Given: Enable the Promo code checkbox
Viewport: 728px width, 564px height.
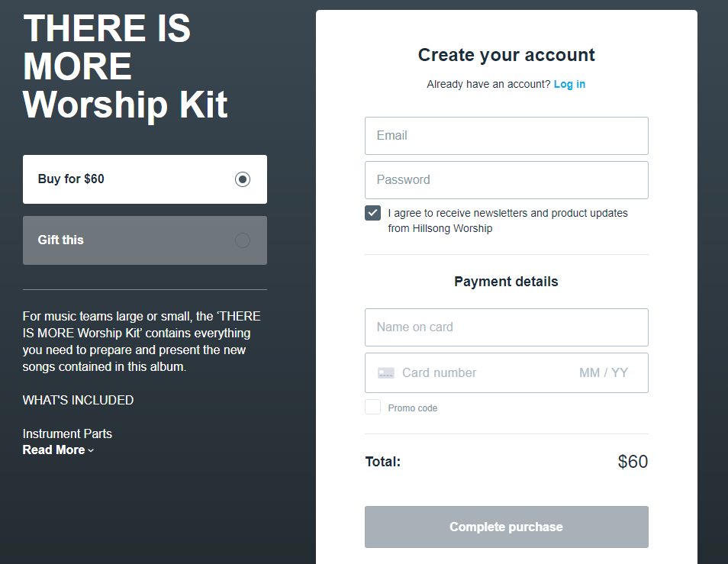Looking at the screenshot, I should pos(372,408).
